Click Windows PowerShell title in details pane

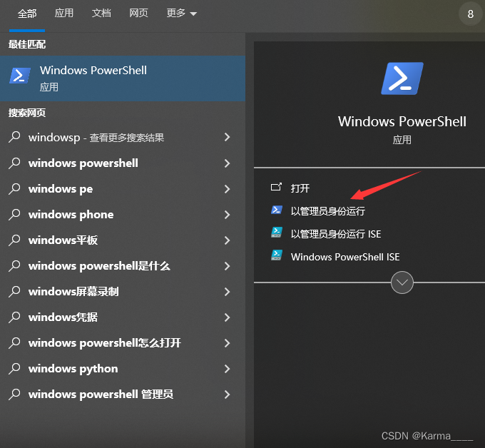[x=402, y=121]
